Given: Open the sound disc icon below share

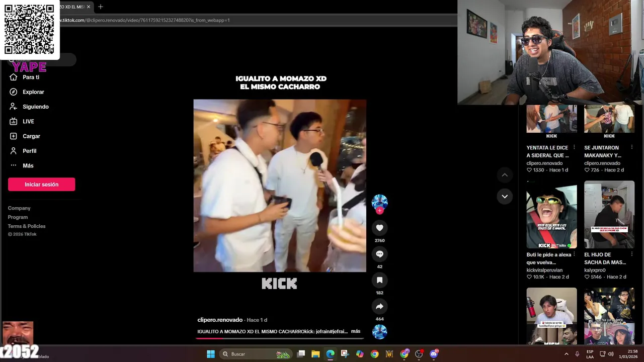Looking at the screenshot, I should click(x=379, y=332).
